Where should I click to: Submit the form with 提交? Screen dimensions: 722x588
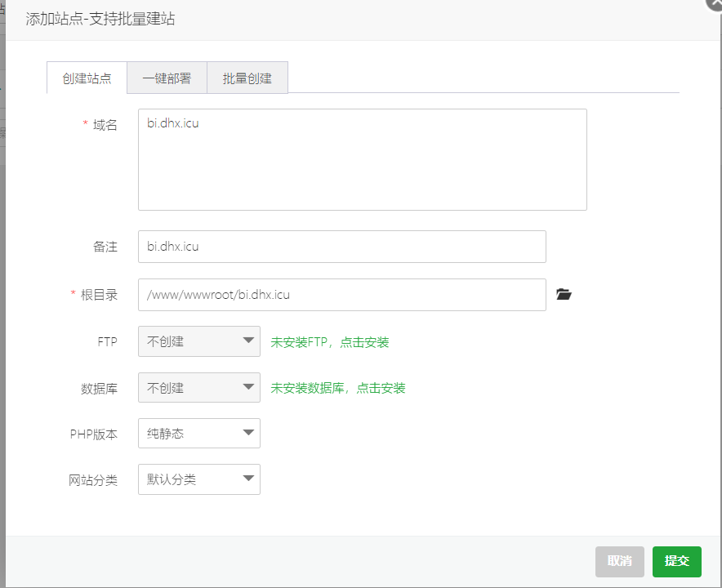coord(677,561)
